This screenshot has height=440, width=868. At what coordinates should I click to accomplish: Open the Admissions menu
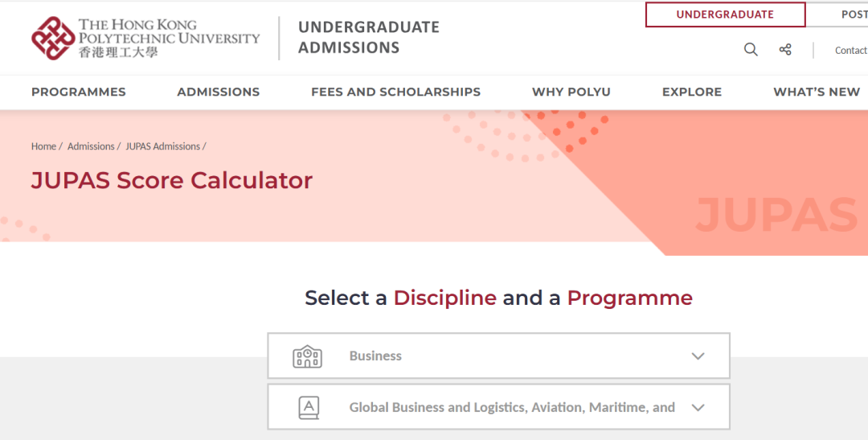(219, 92)
